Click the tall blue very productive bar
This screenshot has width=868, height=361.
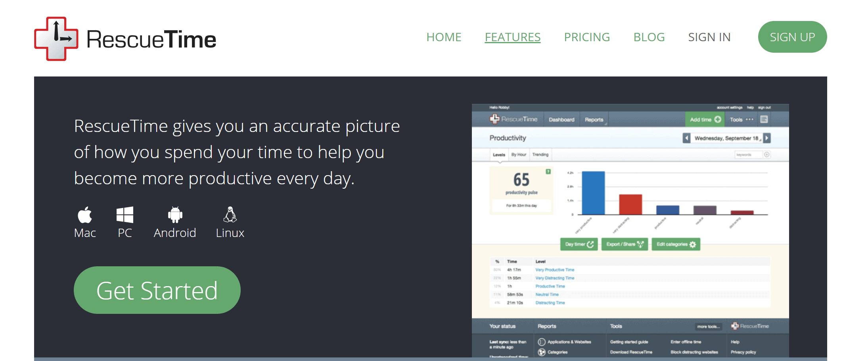pos(593,193)
